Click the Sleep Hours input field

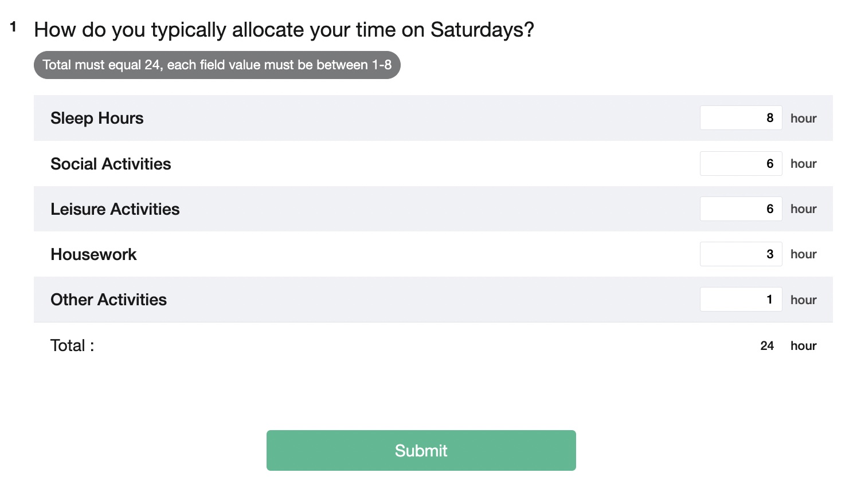[x=741, y=117]
